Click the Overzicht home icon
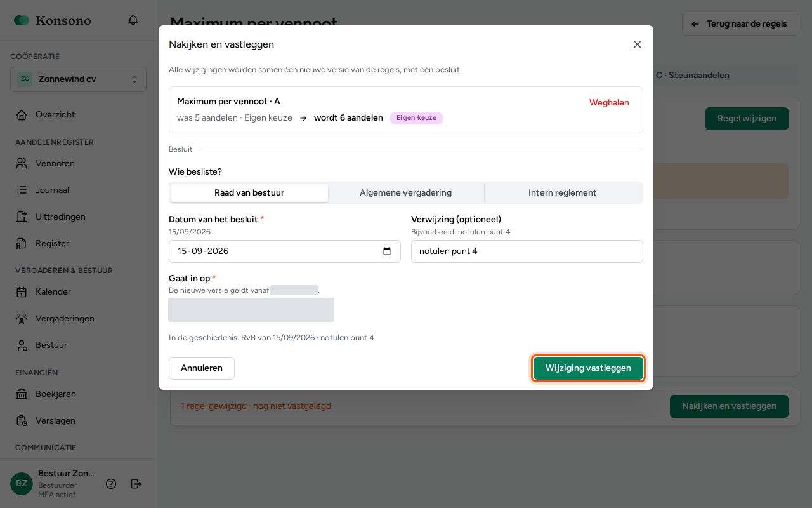 coord(22,115)
